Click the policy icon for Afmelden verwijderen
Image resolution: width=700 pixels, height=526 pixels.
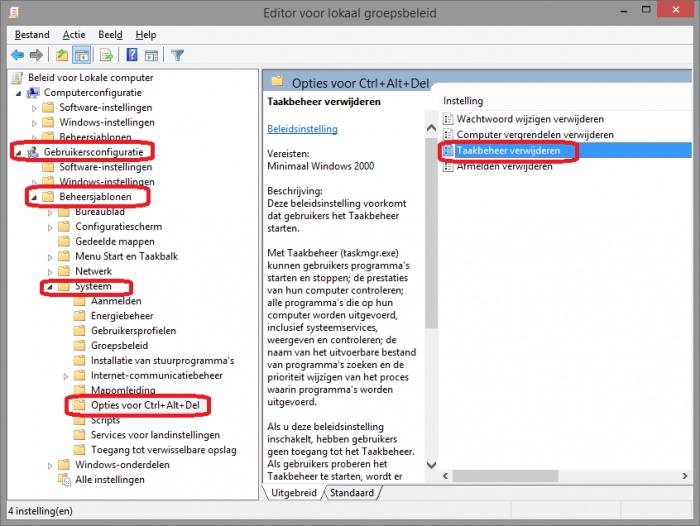pos(448,167)
